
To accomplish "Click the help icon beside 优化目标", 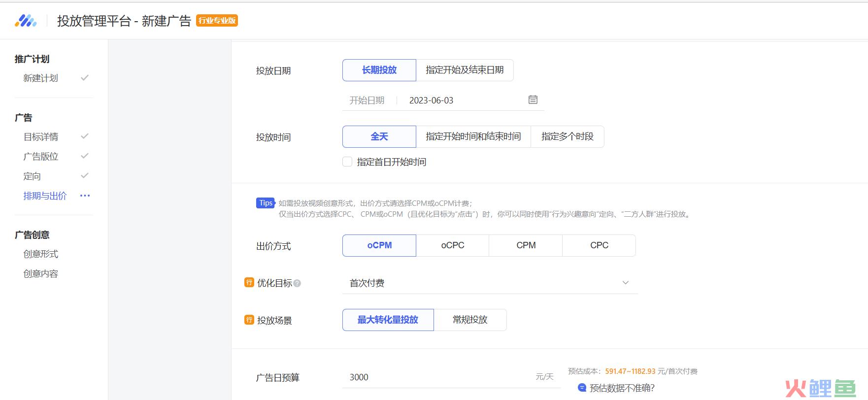I will click(x=297, y=283).
